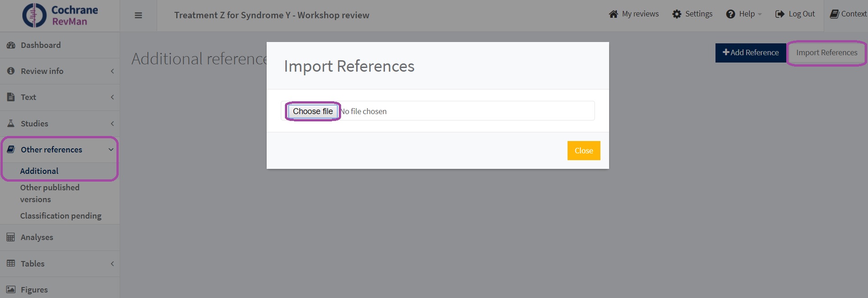
Task: Open Classification pending sidebar item
Action: [x=61, y=216]
